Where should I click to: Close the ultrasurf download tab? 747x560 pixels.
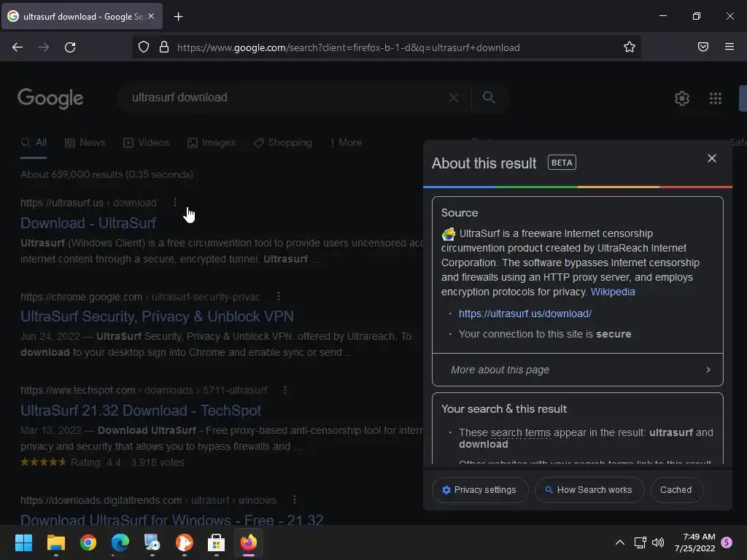151,16
